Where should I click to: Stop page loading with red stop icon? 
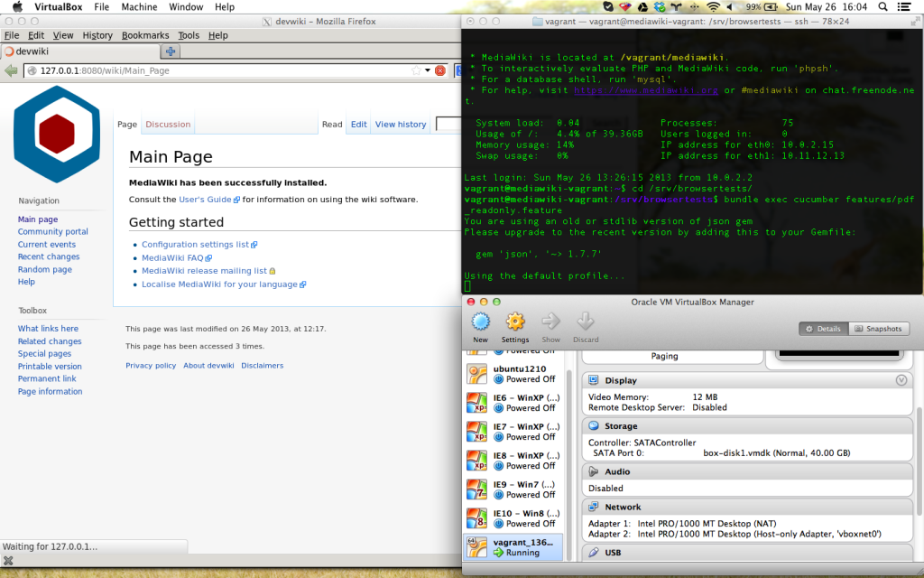pyautogui.click(x=440, y=70)
